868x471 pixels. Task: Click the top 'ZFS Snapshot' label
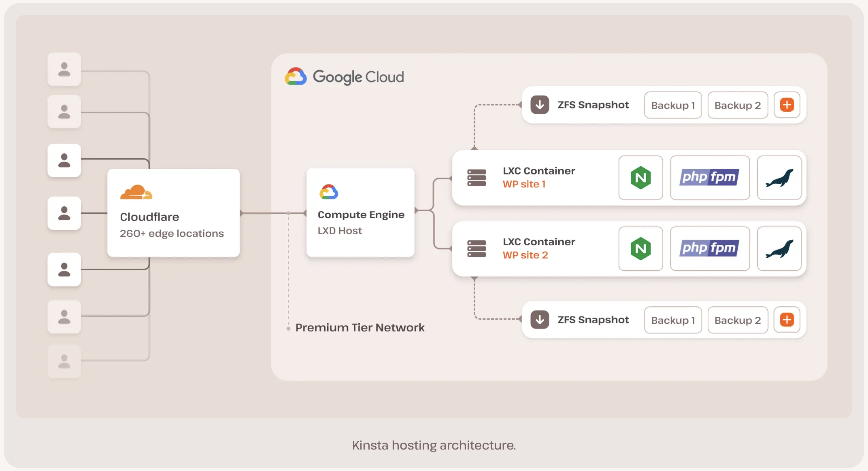point(593,105)
